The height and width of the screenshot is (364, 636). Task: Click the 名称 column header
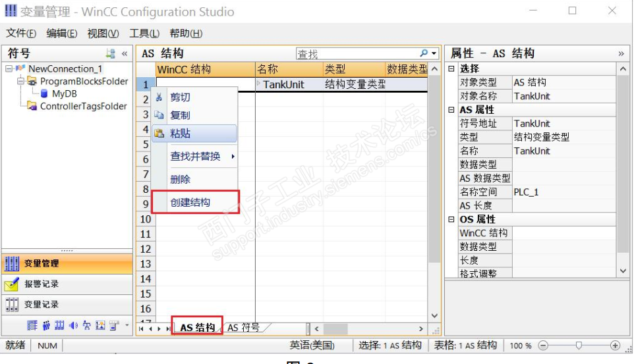click(289, 69)
